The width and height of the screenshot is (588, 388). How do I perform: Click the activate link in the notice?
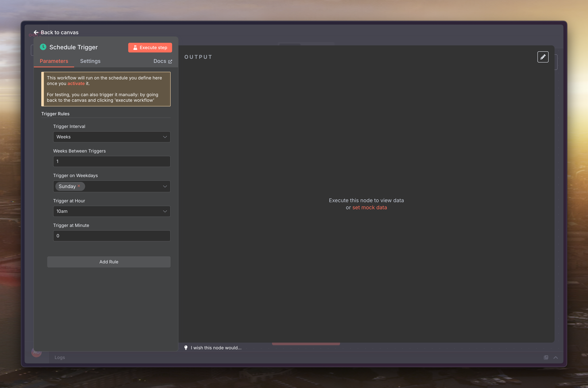(x=76, y=84)
